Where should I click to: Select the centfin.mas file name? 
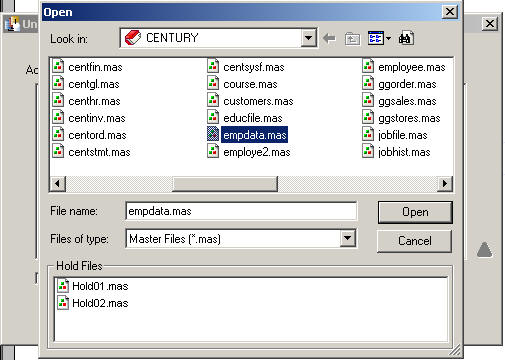click(95, 67)
